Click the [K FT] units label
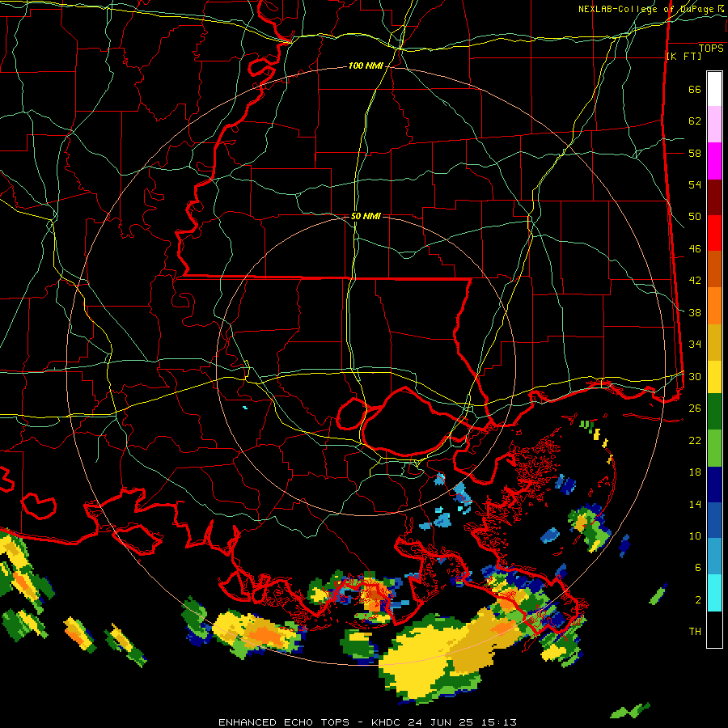This screenshot has height=728, width=728. [684, 56]
